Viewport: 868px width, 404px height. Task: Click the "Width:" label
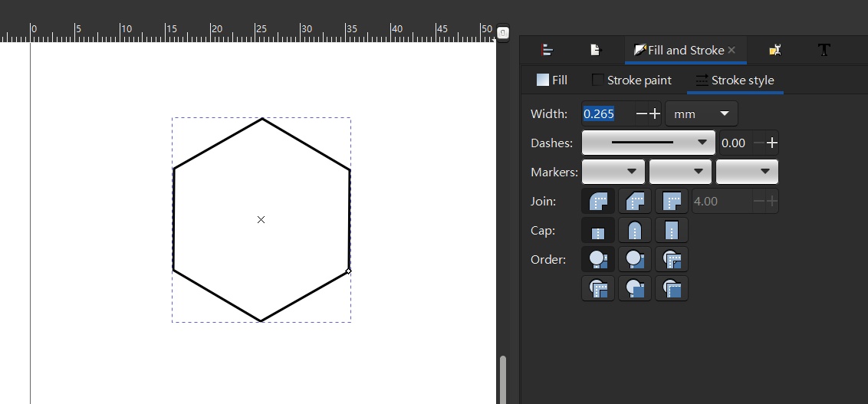click(548, 114)
